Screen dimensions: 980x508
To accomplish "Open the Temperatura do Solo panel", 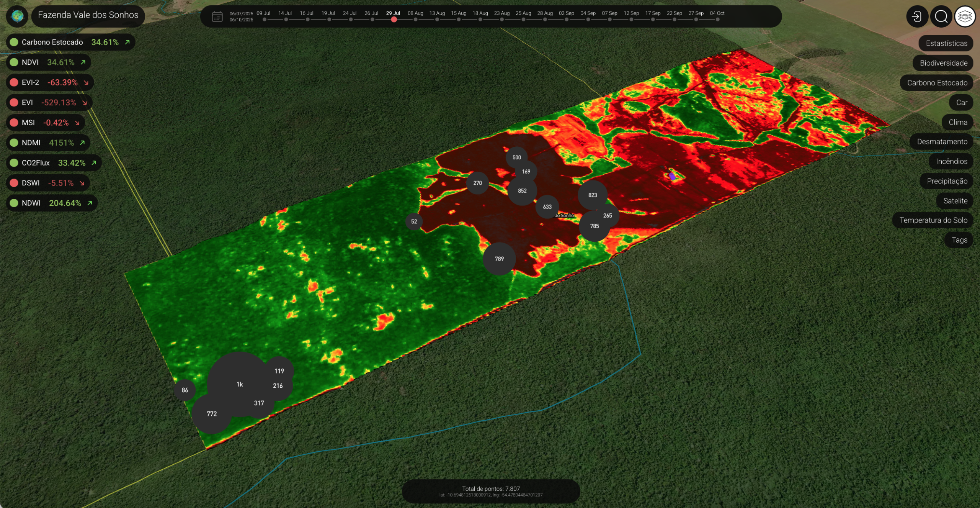I will pyautogui.click(x=934, y=220).
